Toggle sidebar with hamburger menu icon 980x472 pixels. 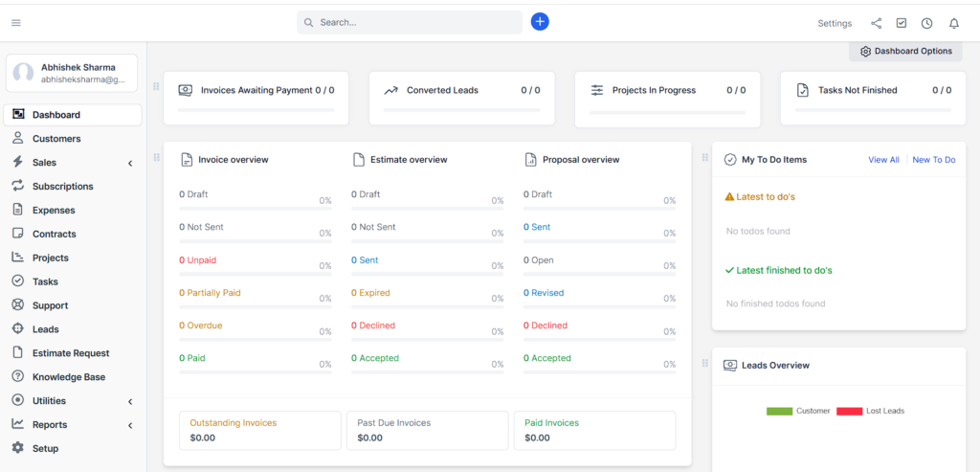(x=16, y=23)
